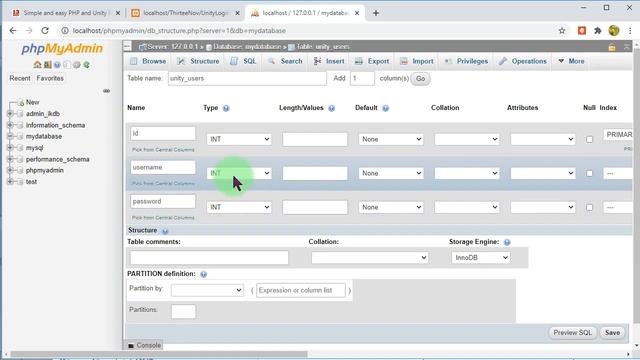The height and width of the screenshot is (360, 640).
Task: Click the page lock icon in breadcrumb bar
Action: coord(612,47)
